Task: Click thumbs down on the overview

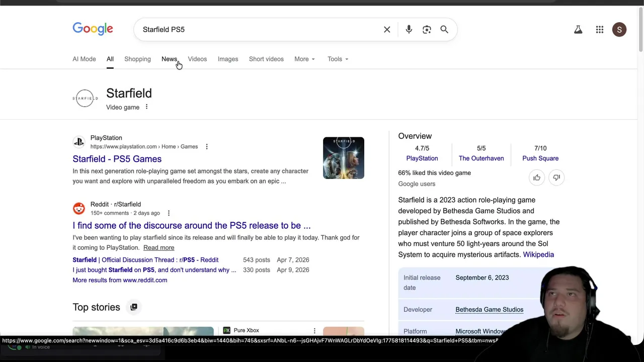Action: [556, 177]
